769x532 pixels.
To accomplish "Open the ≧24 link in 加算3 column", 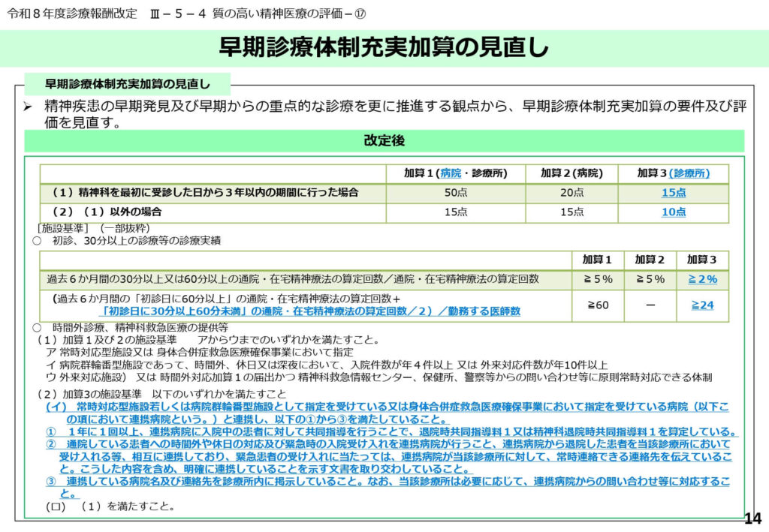I will pos(703,305).
